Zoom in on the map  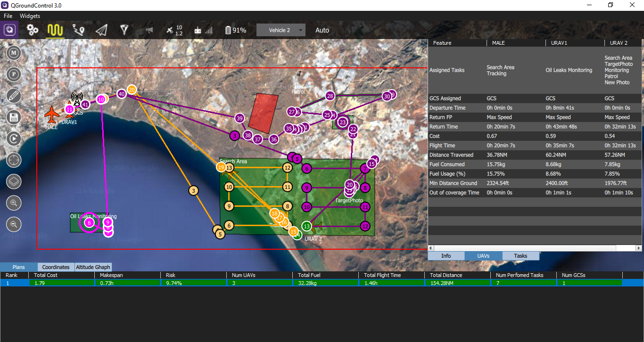click(14, 203)
